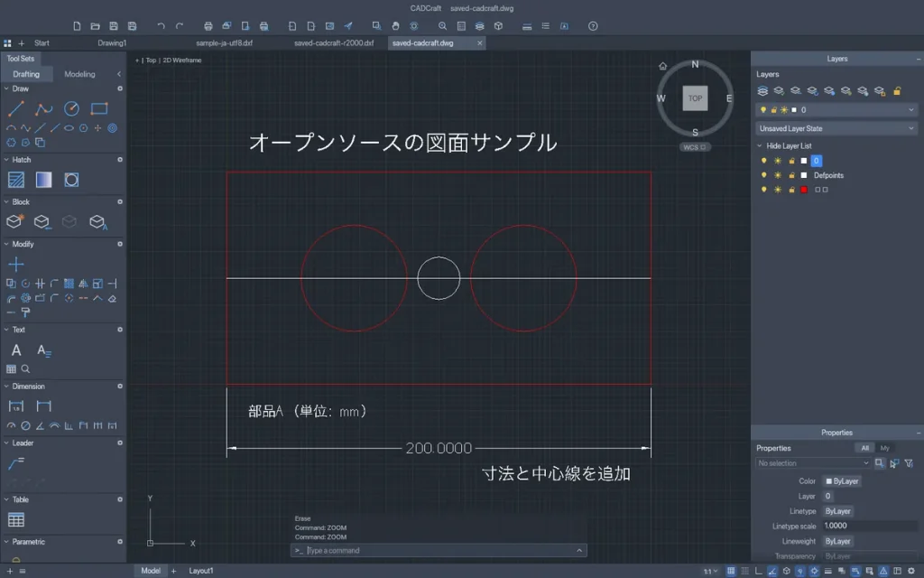Select the Leader tool

click(16, 463)
